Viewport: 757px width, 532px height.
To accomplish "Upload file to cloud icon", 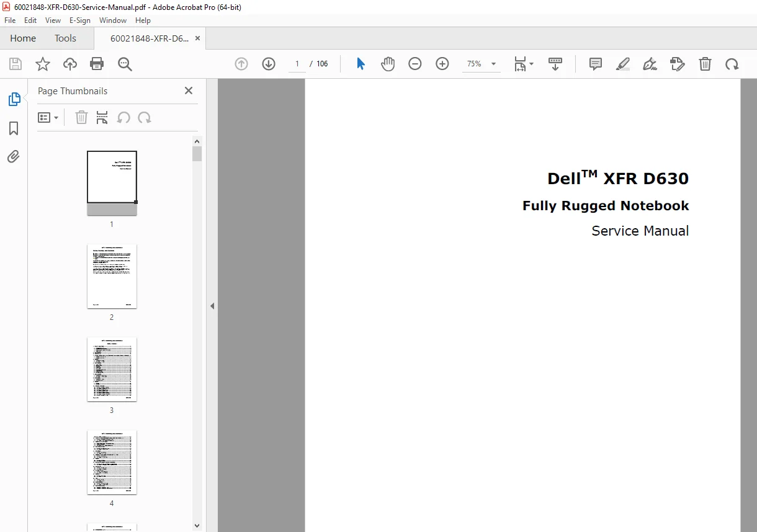I will click(70, 64).
